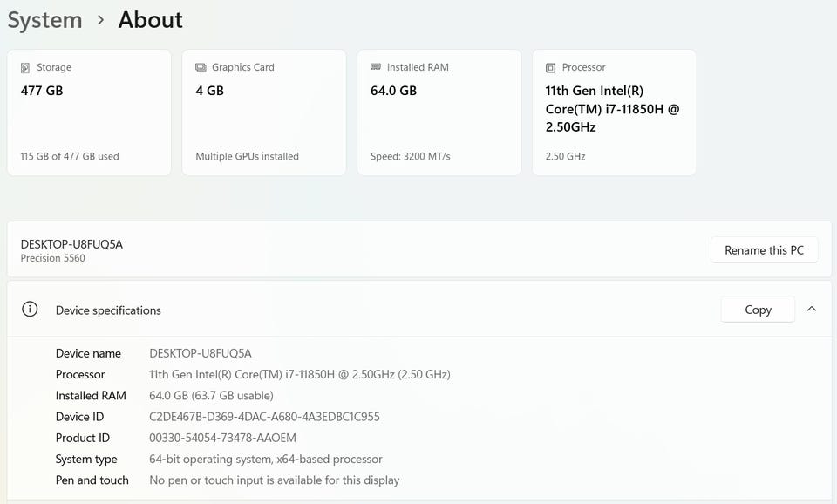
Task: Select the 115 GB of 477 GB used text
Action: coord(70,157)
